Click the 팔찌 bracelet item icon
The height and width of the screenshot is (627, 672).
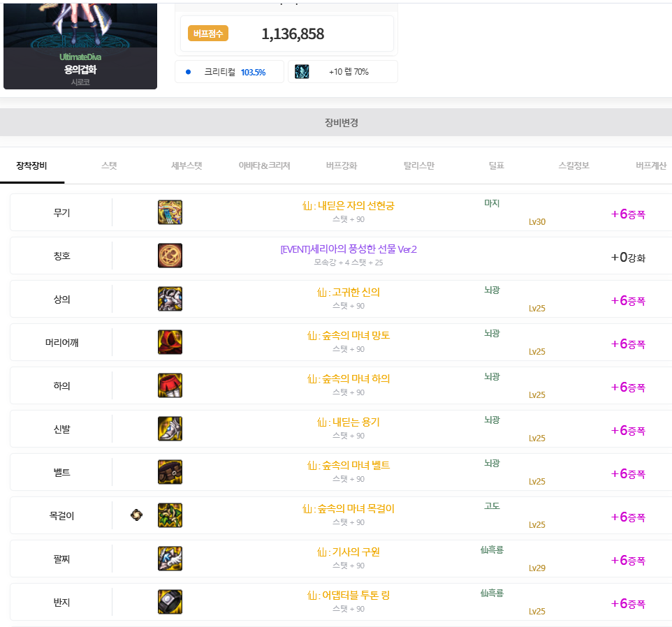click(170, 559)
